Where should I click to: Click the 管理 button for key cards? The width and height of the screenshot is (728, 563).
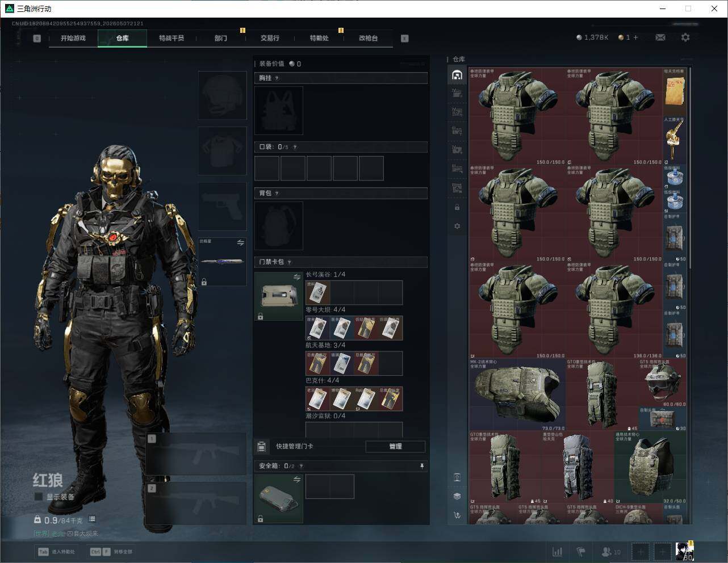395,446
